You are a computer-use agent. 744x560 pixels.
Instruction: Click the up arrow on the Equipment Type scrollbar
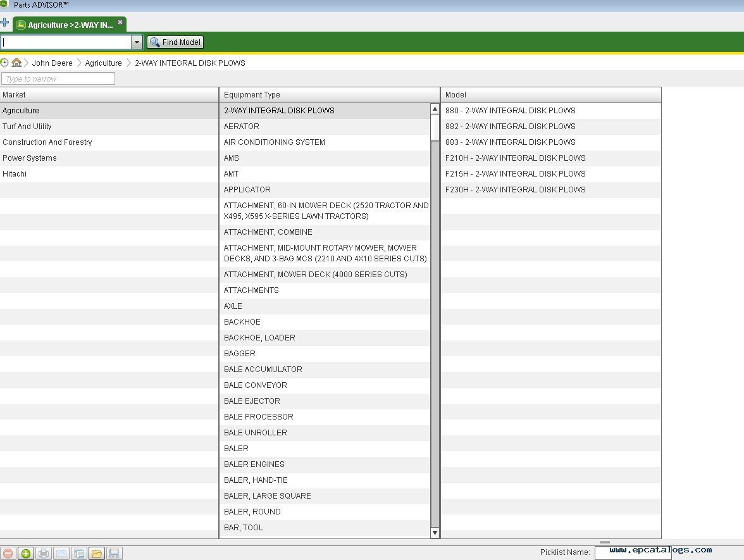[435, 108]
